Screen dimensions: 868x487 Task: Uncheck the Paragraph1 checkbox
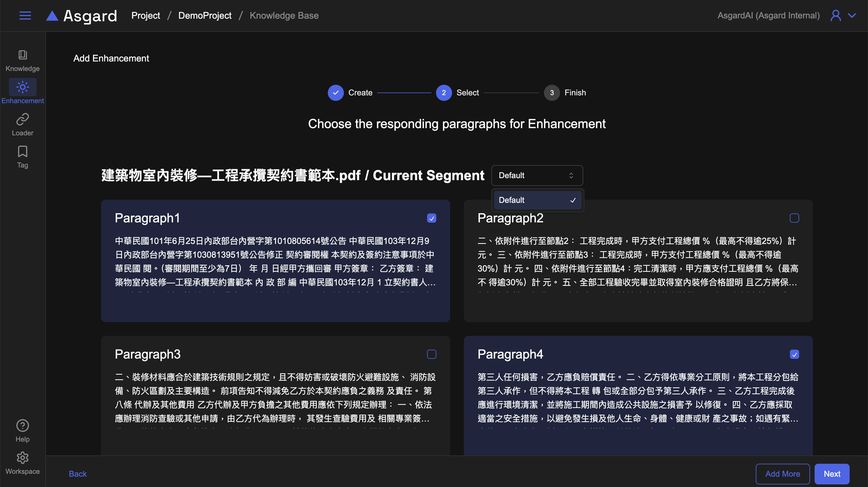coord(432,218)
